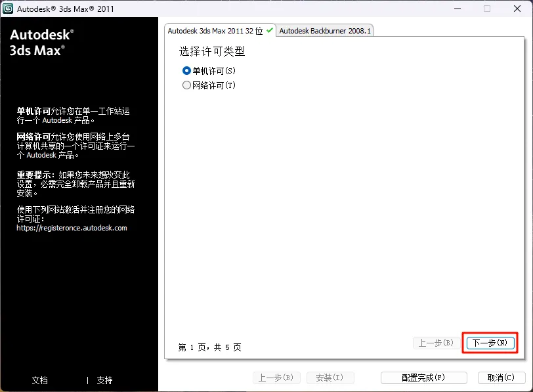Click the registeronce.autodesk.com URL
The height and width of the screenshot is (392, 533).
point(72,228)
